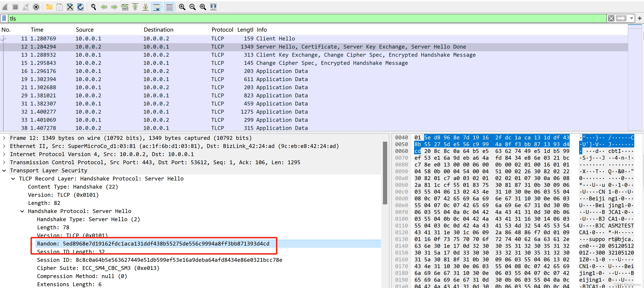This screenshot has width=644, height=288.
Task: Collapse the Transport Layer Security section
Action: click(x=4, y=170)
